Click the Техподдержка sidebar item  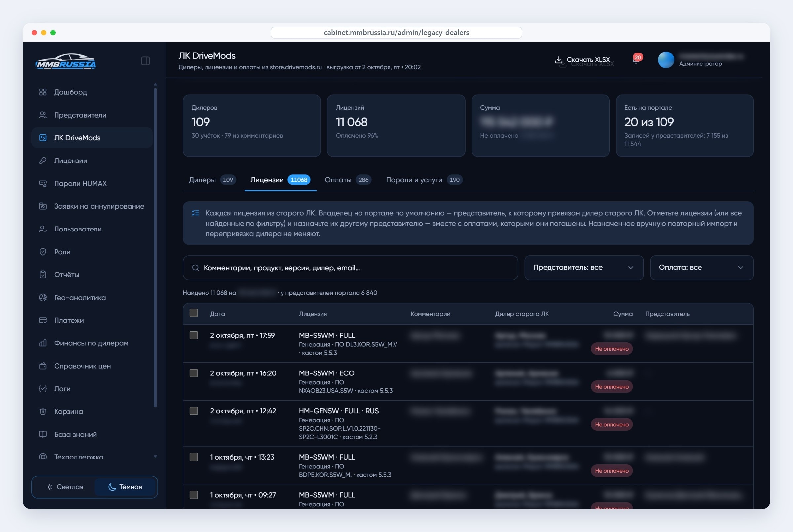pyautogui.click(x=92, y=457)
